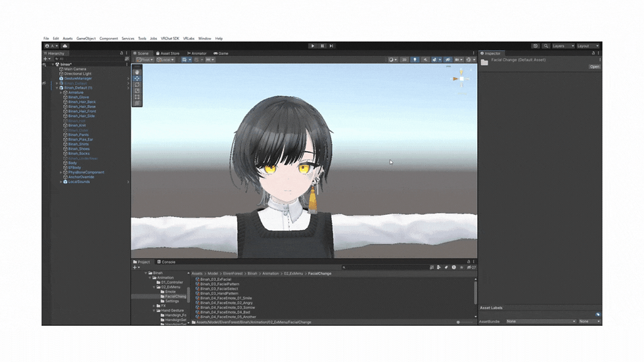
Task: Toggle Scene effects button
Action: [x=434, y=60]
